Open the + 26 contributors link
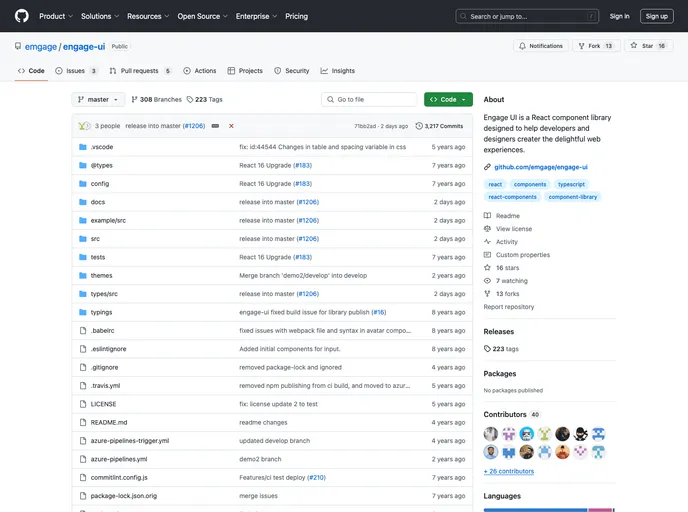The height and width of the screenshot is (512, 688). click(x=509, y=472)
